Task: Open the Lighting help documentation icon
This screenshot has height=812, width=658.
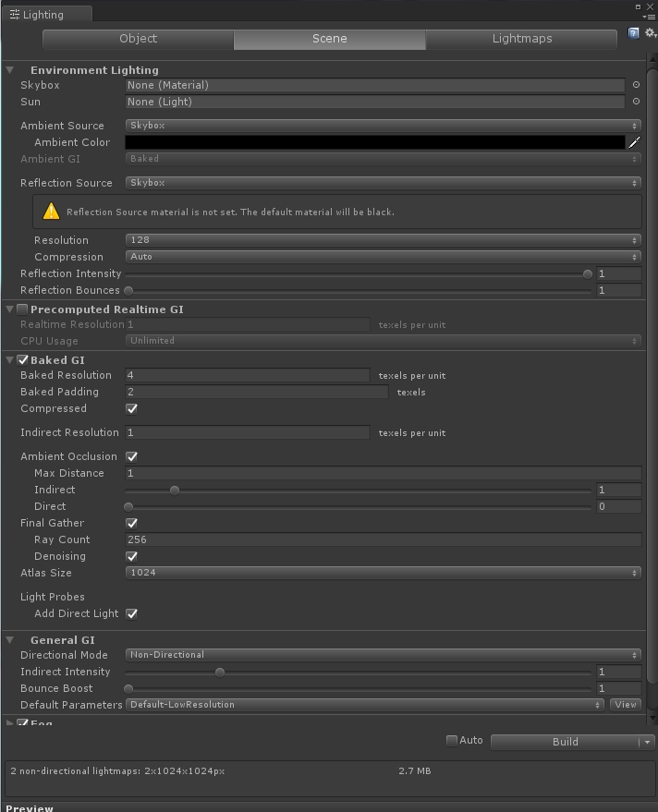Action: [633, 33]
